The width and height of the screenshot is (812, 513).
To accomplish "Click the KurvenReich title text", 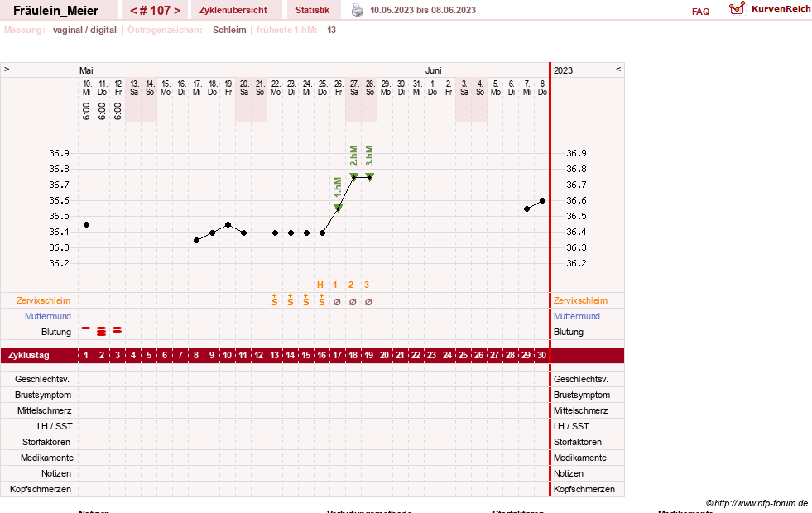I will click(x=781, y=9).
